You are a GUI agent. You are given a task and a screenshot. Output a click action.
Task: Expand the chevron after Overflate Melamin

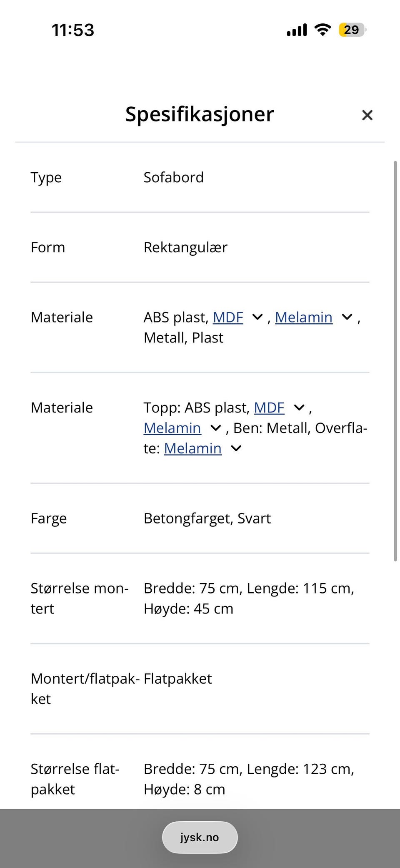coord(236,448)
